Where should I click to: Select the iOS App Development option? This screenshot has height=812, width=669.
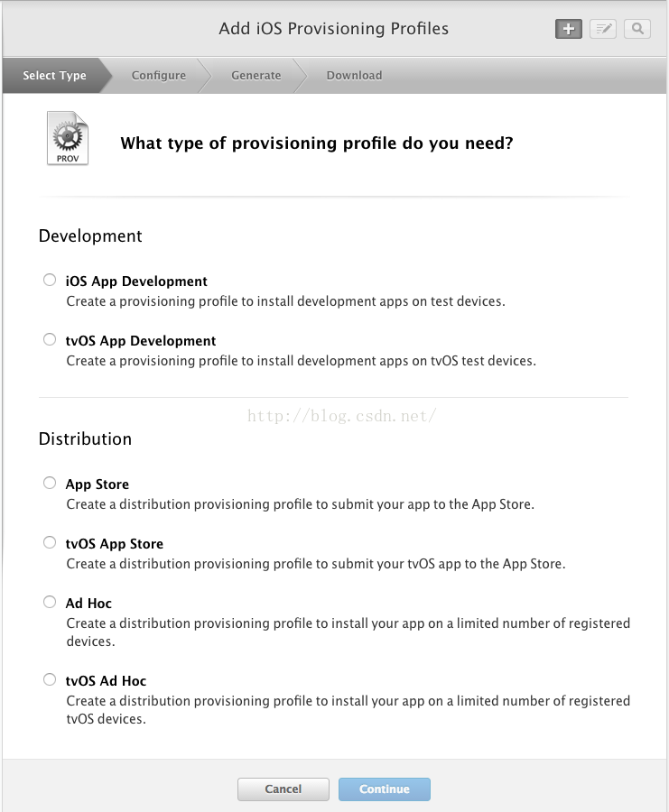point(50,281)
